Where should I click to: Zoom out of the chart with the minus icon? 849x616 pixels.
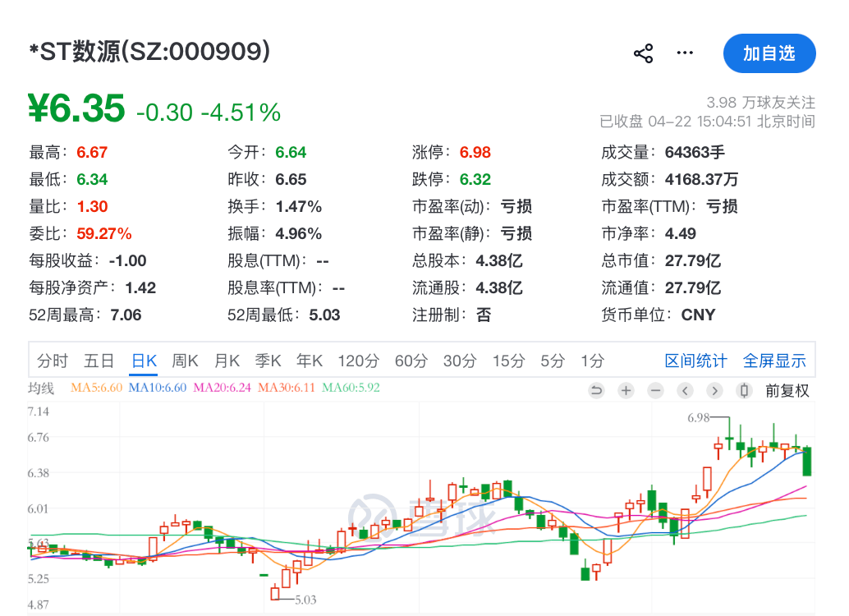coord(655,391)
